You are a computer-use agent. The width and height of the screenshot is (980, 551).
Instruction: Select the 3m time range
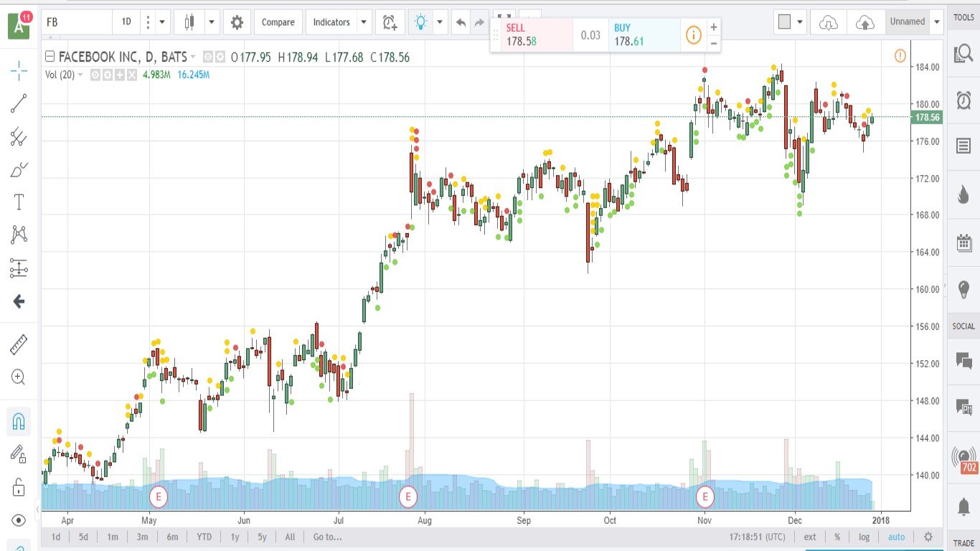(142, 537)
